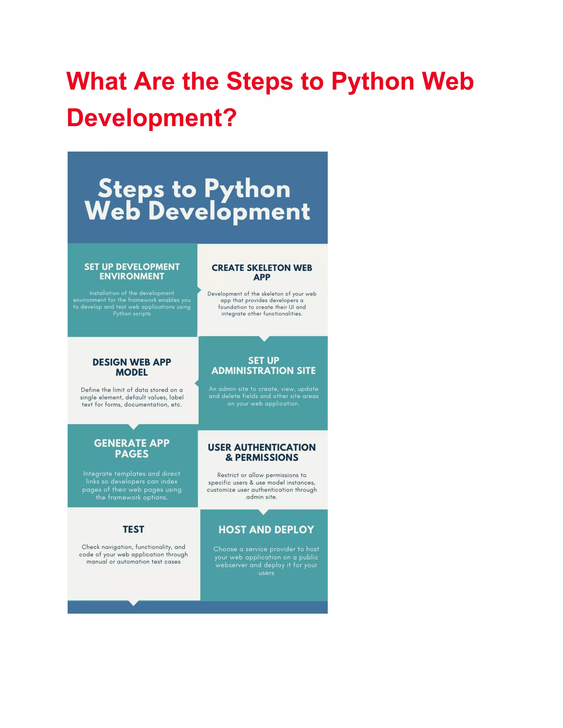The width and height of the screenshot is (563, 728).
Task: Click the "Integrate templates and direct links" text
Action: (132, 485)
